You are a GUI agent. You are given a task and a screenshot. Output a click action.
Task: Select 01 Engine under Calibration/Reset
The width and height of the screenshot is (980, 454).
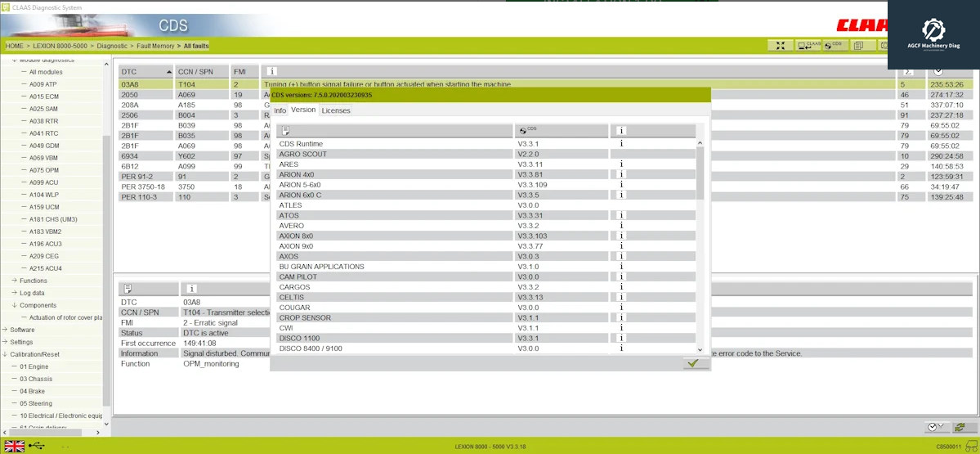pyautogui.click(x=34, y=366)
